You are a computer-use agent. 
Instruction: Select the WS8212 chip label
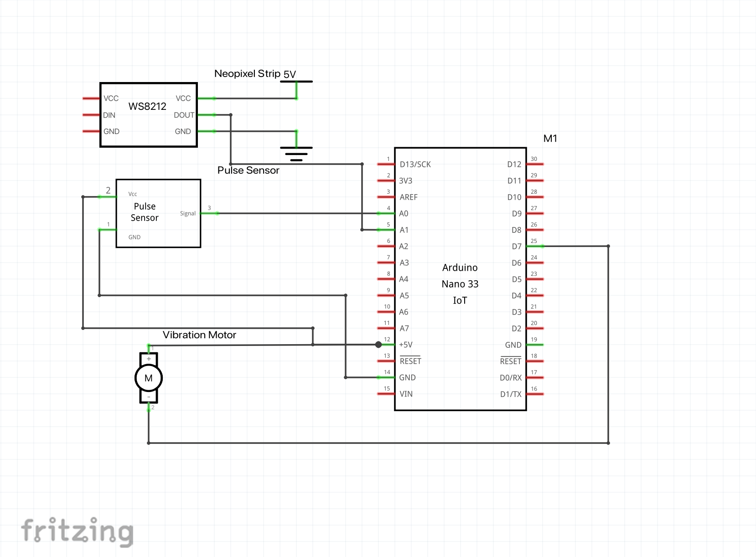147,106
